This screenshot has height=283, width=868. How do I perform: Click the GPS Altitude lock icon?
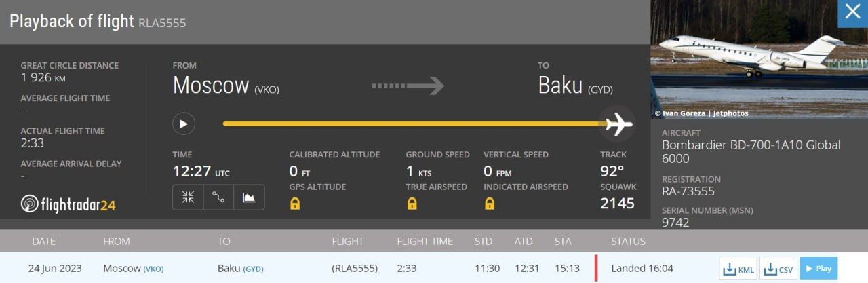coord(295,203)
